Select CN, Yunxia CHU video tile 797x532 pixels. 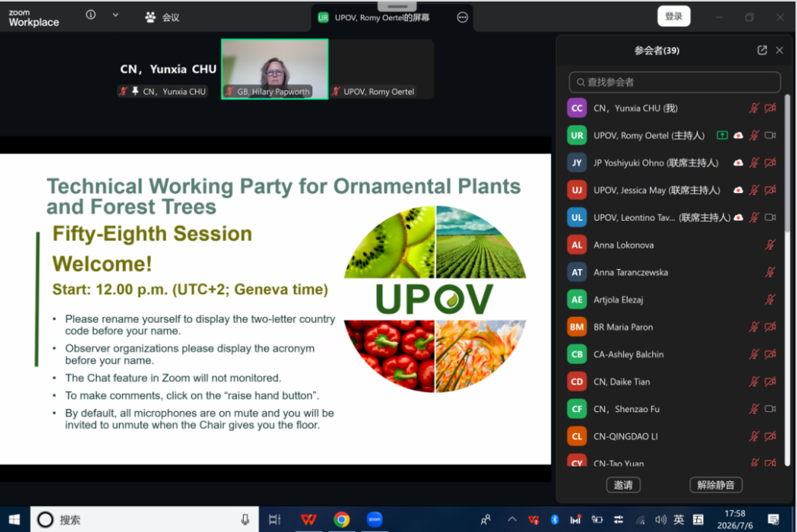point(168,69)
